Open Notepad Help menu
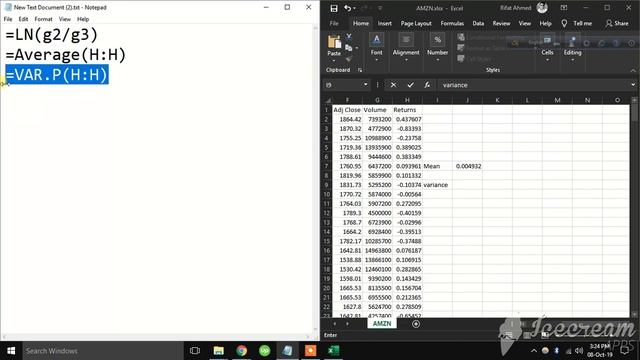This screenshot has width=640, height=360. click(x=83, y=19)
